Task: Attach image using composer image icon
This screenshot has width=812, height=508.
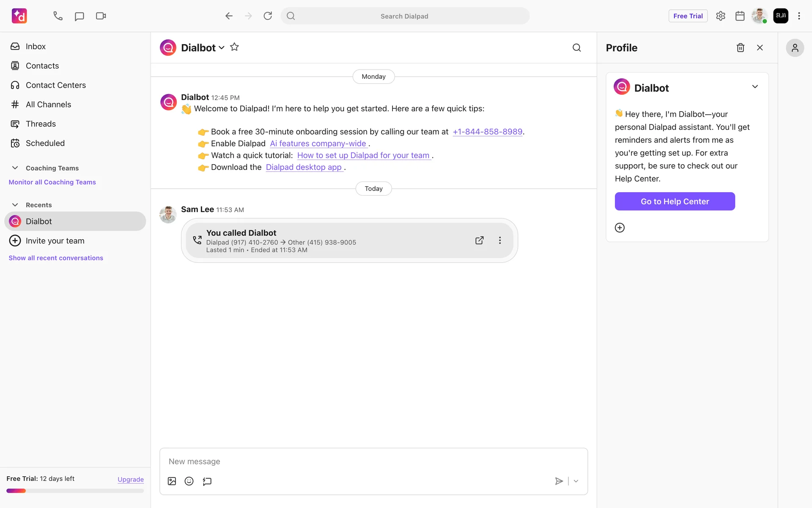Action: click(172, 481)
